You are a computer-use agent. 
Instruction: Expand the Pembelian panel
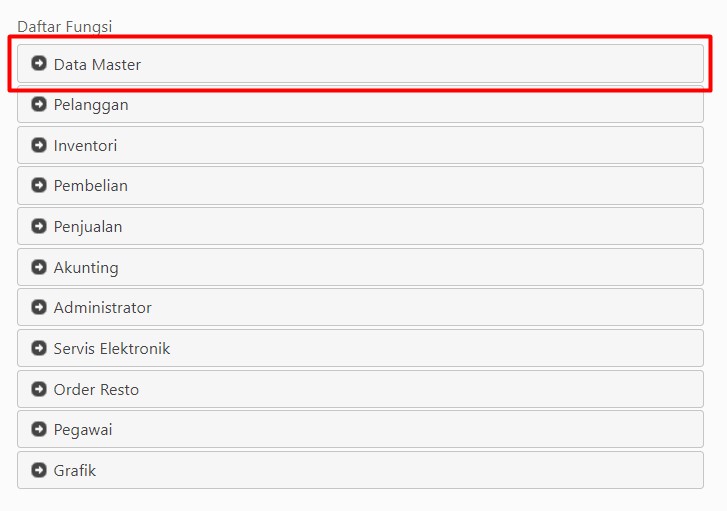tap(360, 185)
